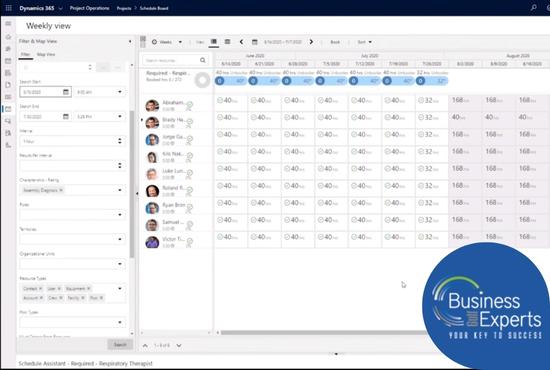Adjust the Results Per Interval stepper
The height and width of the screenshot is (370, 550).
(120, 166)
